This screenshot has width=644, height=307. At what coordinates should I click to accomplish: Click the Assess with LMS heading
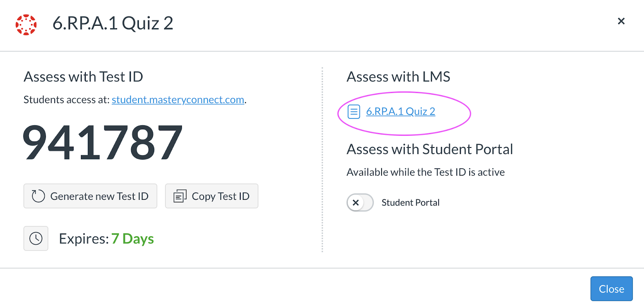398,77
